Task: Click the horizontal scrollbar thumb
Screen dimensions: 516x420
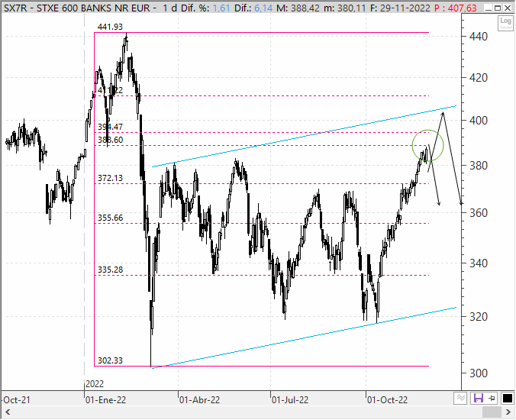Action: (492, 412)
